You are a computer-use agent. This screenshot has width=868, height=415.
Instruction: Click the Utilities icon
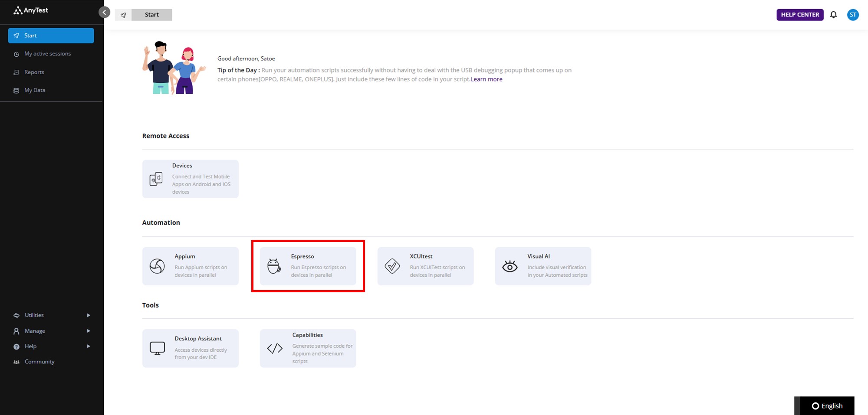[16, 315]
